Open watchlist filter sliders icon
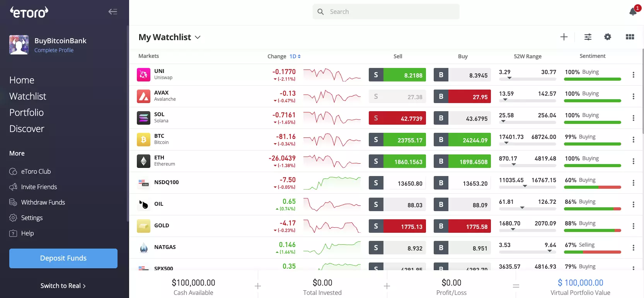Viewport: 644px width, 298px height. click(588, 37)
